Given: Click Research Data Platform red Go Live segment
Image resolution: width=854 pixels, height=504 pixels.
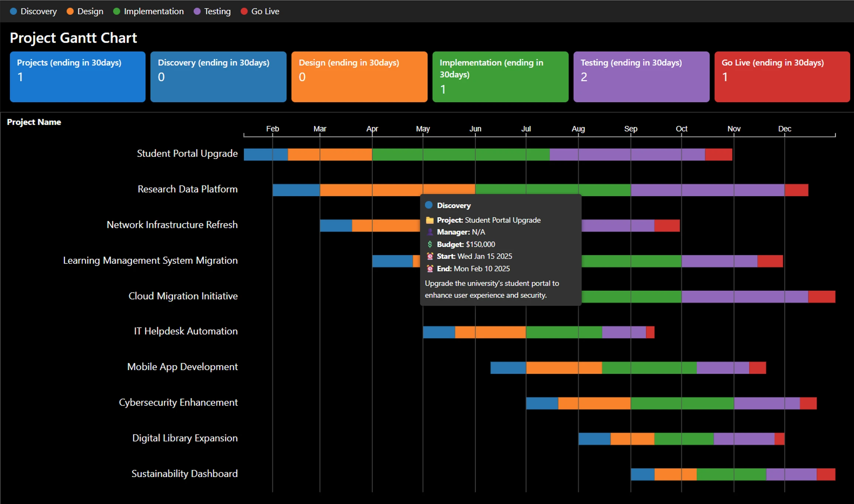Looking at the screenshot, I should 796,190.
